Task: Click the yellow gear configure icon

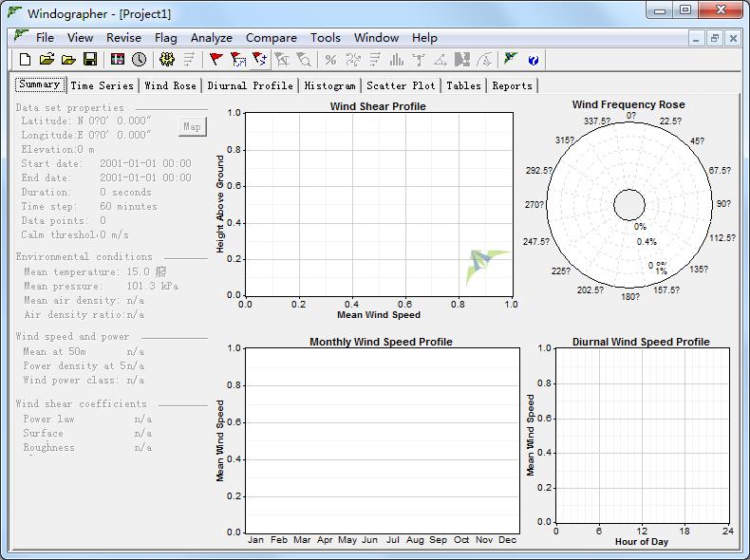Action: click(167, 59)
